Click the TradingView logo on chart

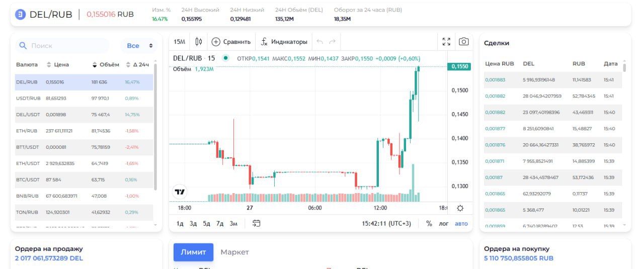click(x=180, y=191)
